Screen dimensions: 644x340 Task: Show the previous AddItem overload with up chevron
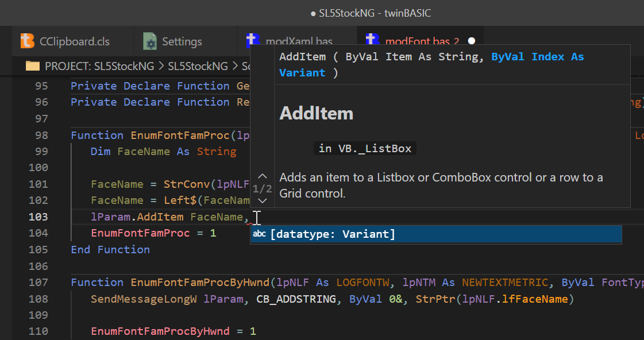click(x=263, y=176)
